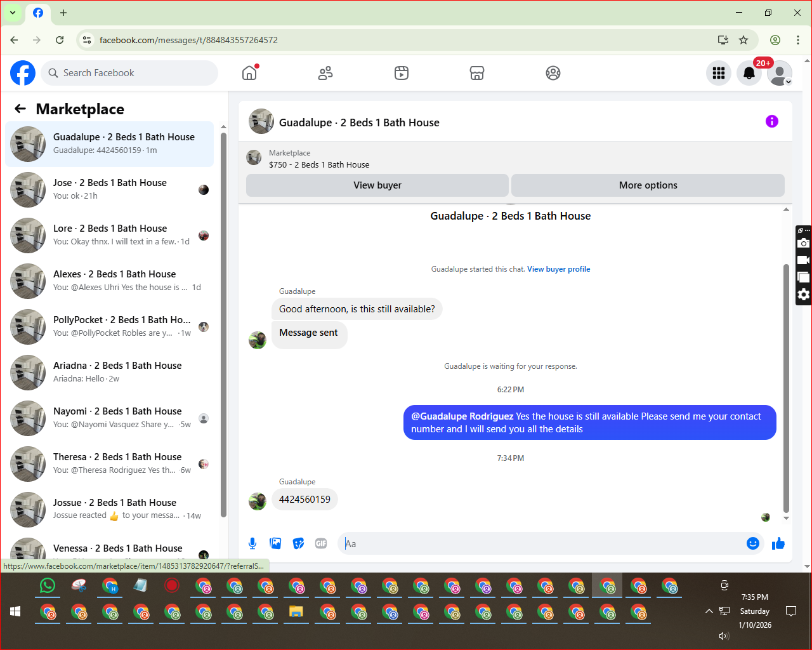Screen dimensions: 812x650
Task: Open the Jose conversation
Action: pos(110,190)
